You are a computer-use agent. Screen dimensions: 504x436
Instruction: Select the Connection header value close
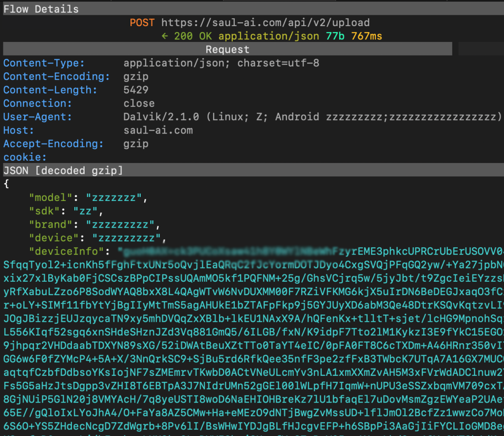click(x=139, y=103)
